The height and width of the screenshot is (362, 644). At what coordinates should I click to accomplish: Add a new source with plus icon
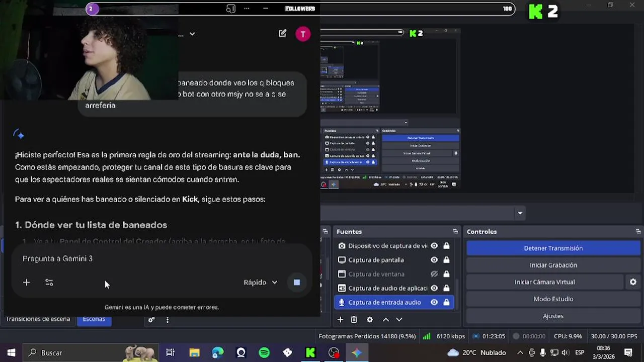click(x=340, y=319)
